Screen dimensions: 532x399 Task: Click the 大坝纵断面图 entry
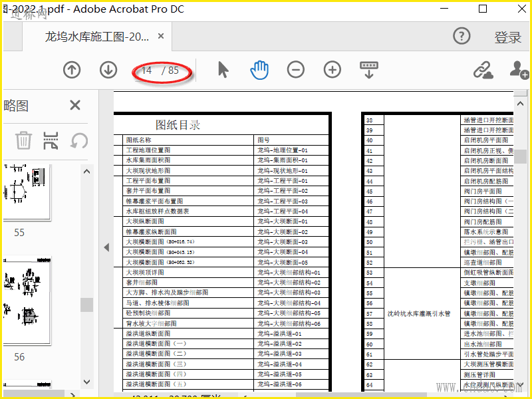pyautogui.click(x=145, y=221)
